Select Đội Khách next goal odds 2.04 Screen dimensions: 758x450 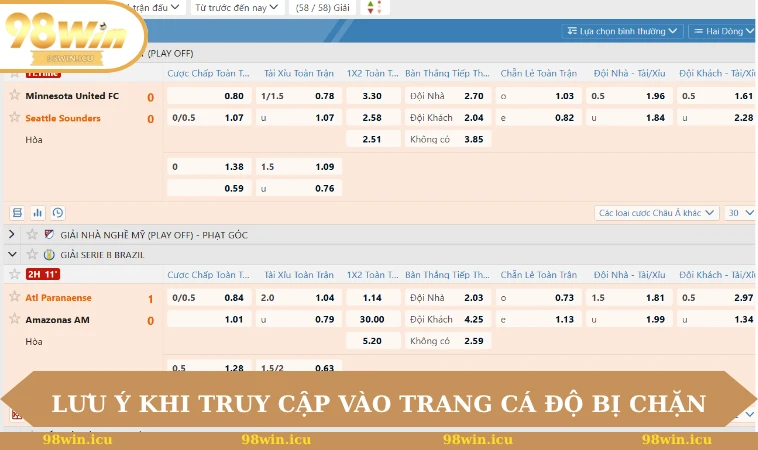(448, 117)
